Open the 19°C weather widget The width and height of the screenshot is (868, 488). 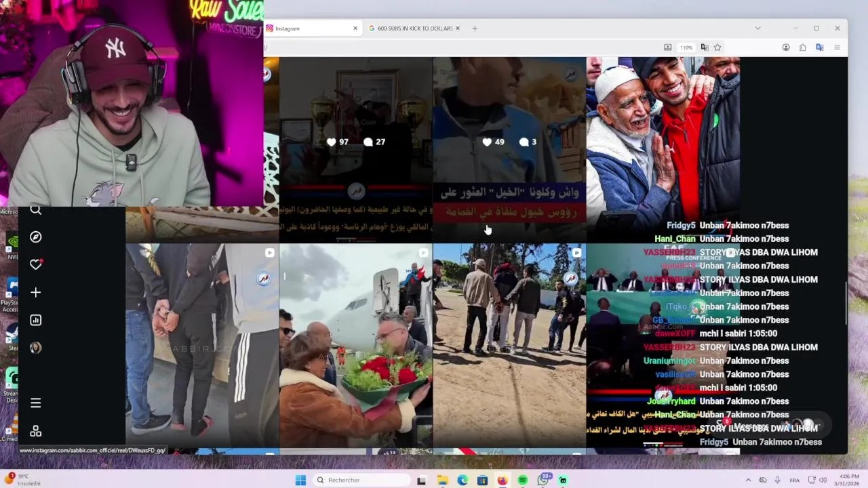(22, 480)
